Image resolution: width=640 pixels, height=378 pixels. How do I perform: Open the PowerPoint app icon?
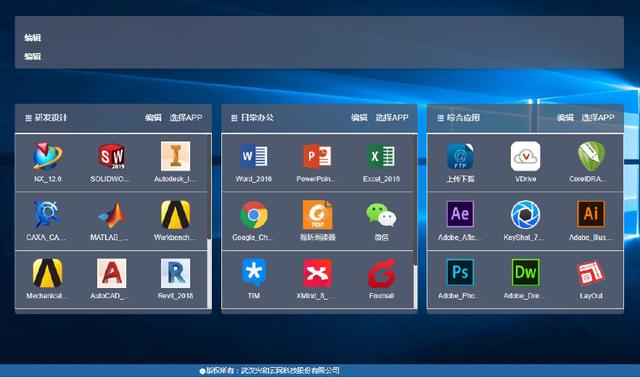click(318, 156)
